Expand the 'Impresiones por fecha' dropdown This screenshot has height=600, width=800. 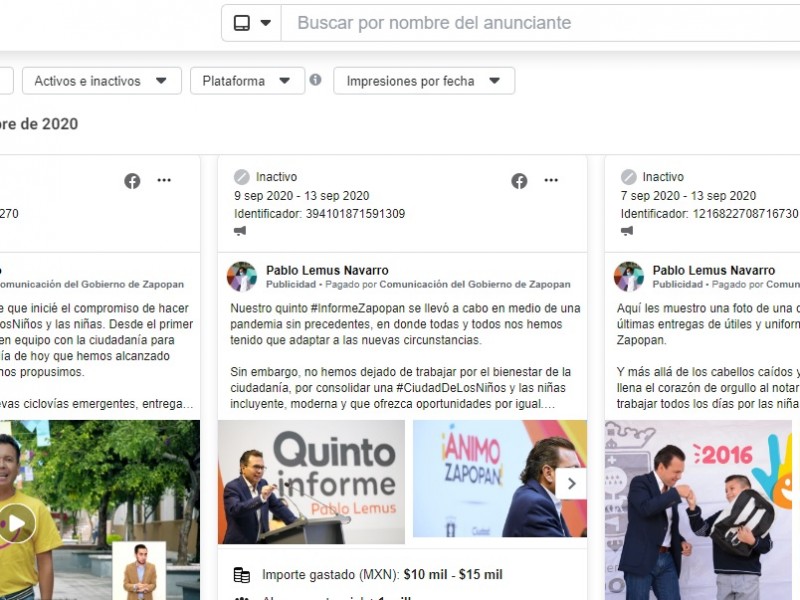424,81
